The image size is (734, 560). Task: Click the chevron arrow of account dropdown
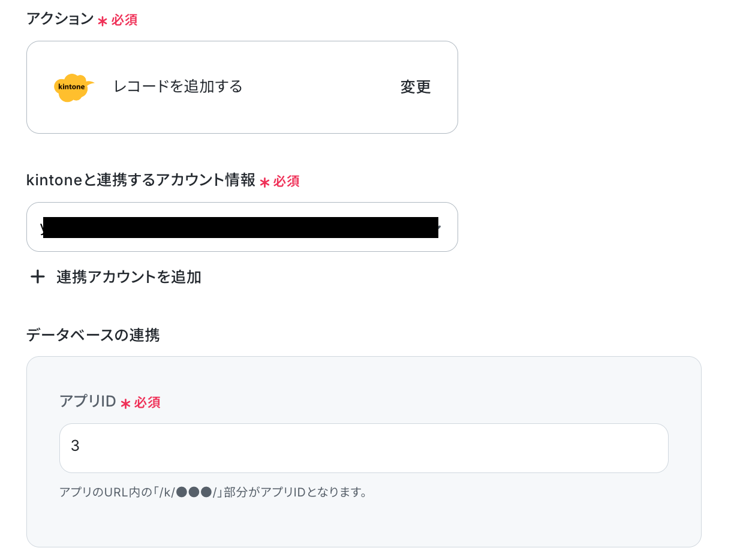point(439,228)
